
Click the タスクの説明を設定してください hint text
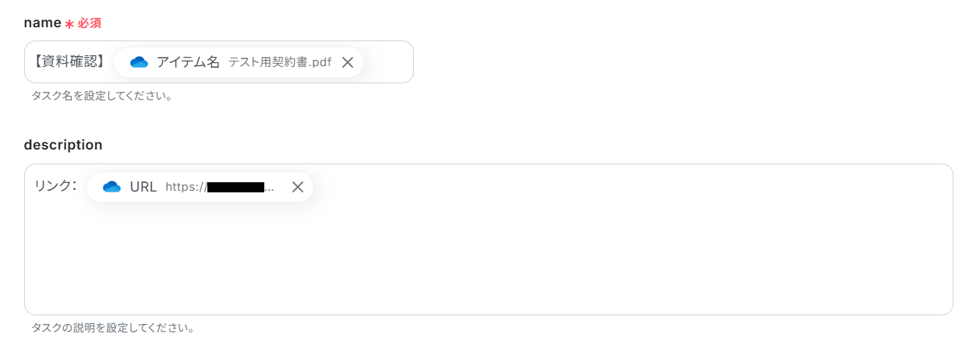113,328
